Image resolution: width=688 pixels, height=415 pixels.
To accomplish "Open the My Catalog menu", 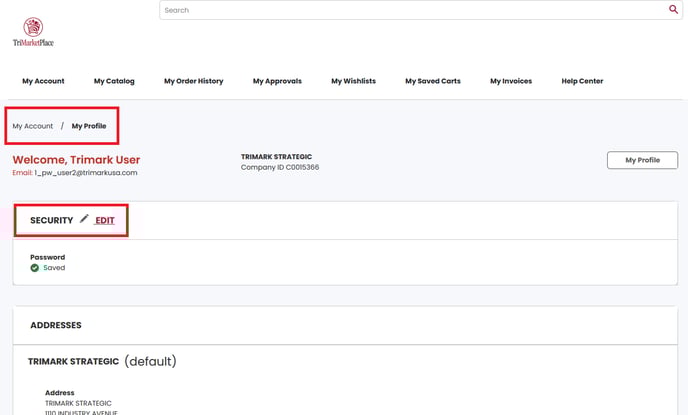I will [x=114, y=81].
